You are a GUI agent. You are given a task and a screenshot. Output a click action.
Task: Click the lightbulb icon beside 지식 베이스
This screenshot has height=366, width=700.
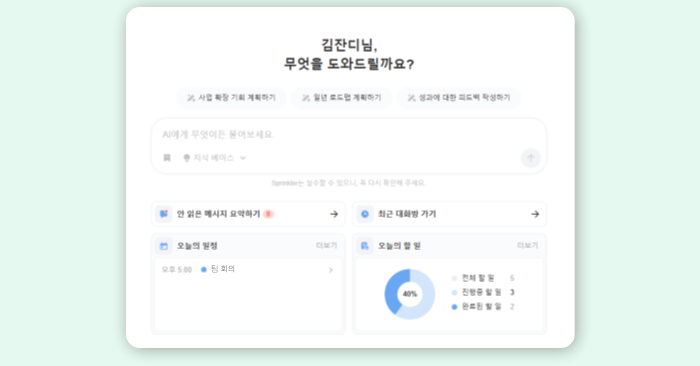click(187, 158)
